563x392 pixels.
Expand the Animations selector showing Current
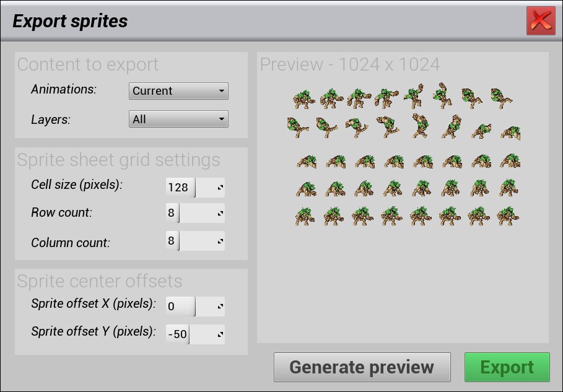[178, 90]
